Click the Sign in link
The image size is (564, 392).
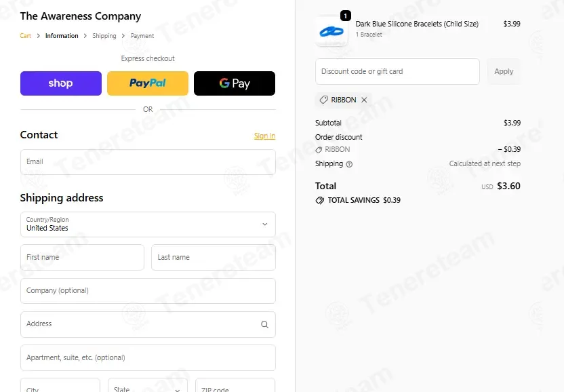265,136
